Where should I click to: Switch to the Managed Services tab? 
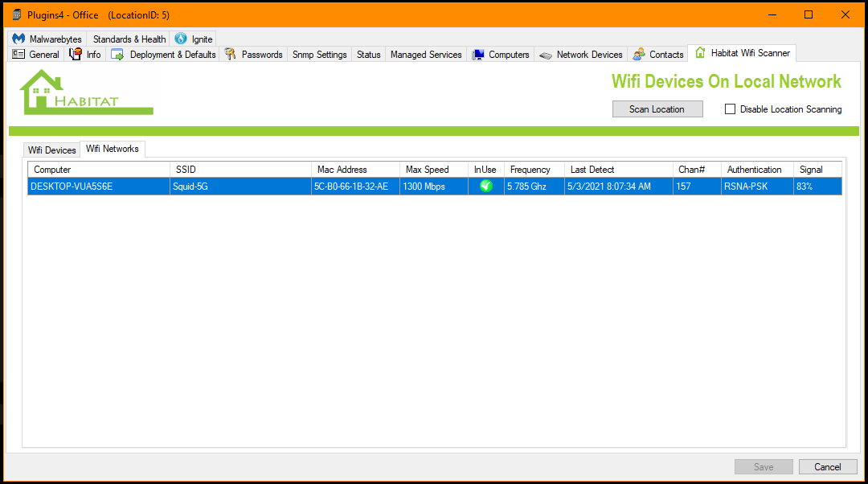click(x=425, y=54)
